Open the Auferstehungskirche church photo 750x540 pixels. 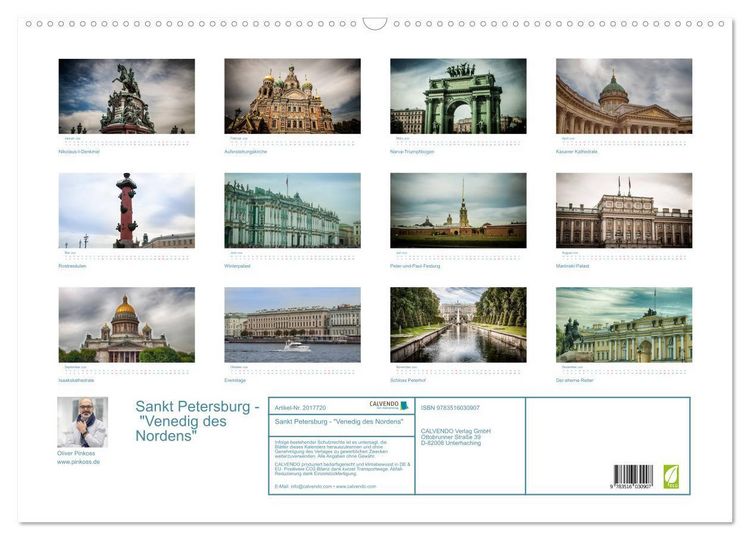292,96
